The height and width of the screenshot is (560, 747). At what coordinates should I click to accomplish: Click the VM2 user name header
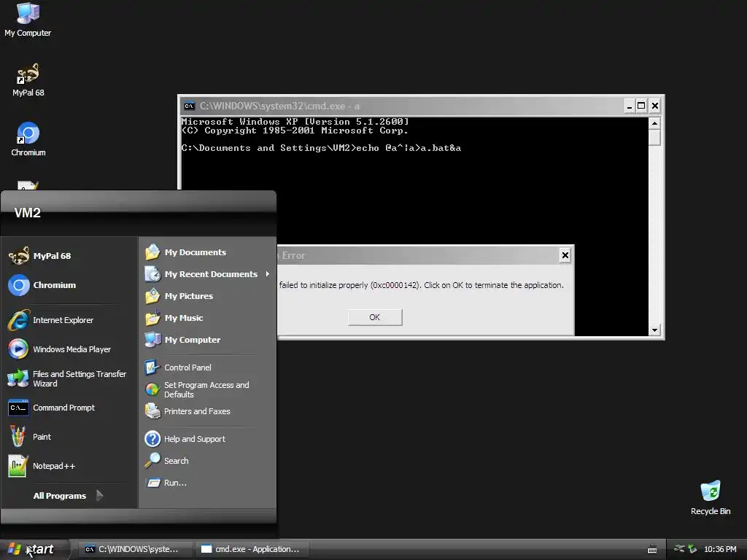click(28, 213)
